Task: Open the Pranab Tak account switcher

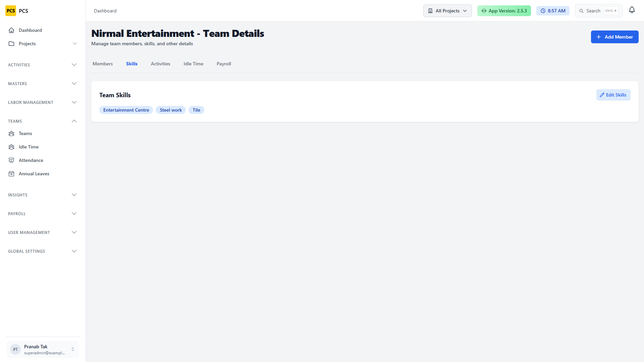Action: pos(43,349)
